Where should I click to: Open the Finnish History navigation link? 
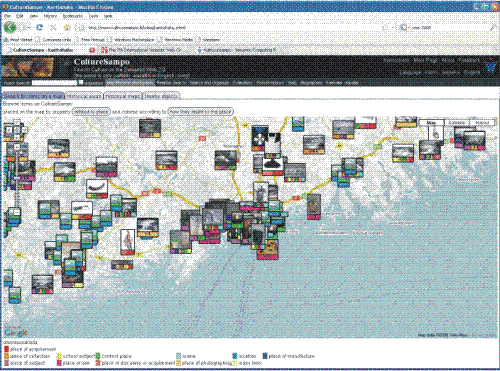pos(270,83)
